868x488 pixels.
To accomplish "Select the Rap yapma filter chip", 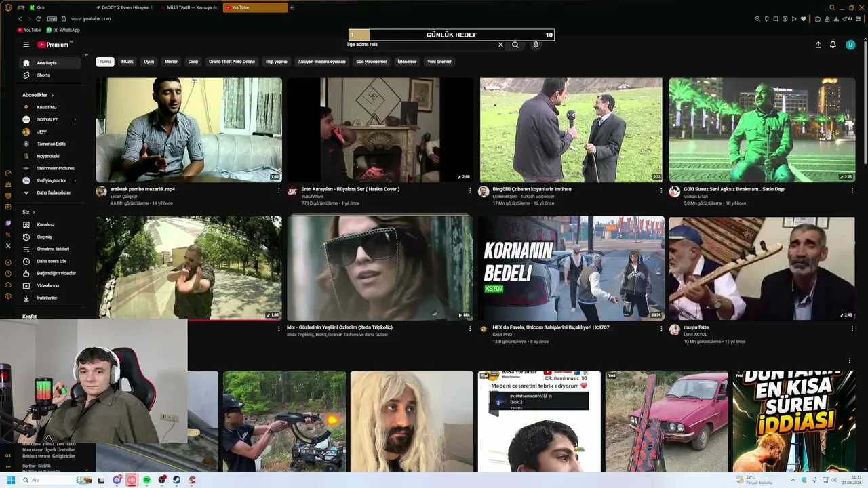I will 277,62.
